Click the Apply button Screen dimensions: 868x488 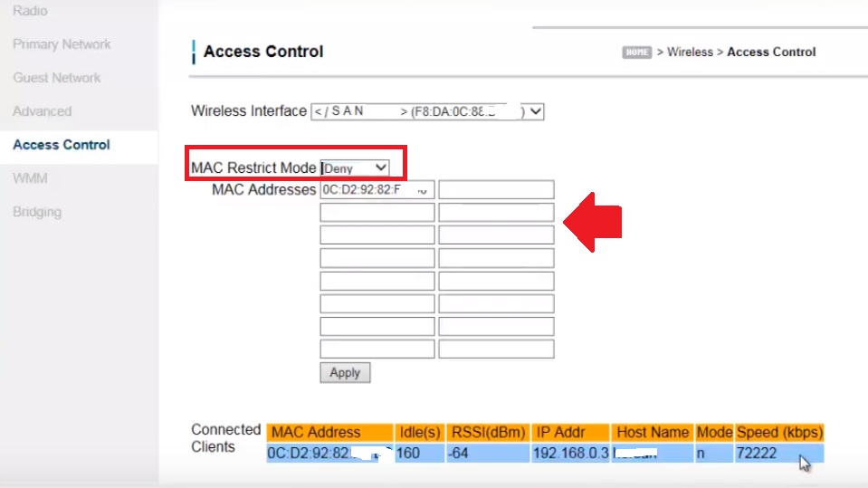pos(345,373)
